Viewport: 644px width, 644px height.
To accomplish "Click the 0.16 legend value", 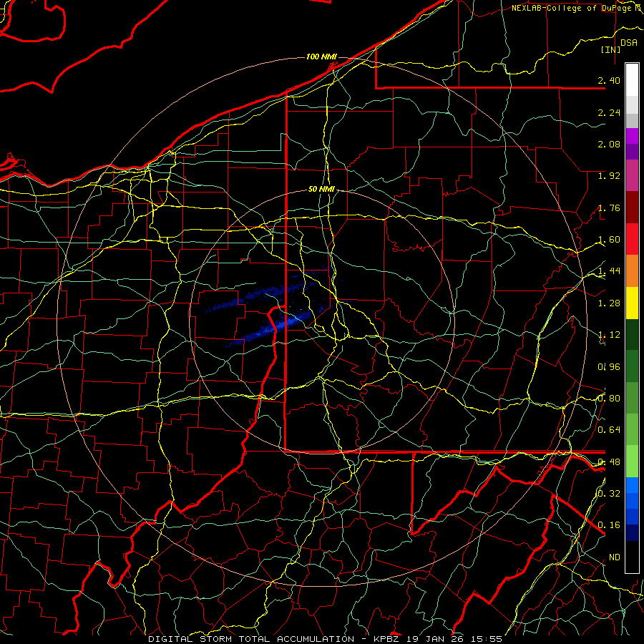I will 609,525.
